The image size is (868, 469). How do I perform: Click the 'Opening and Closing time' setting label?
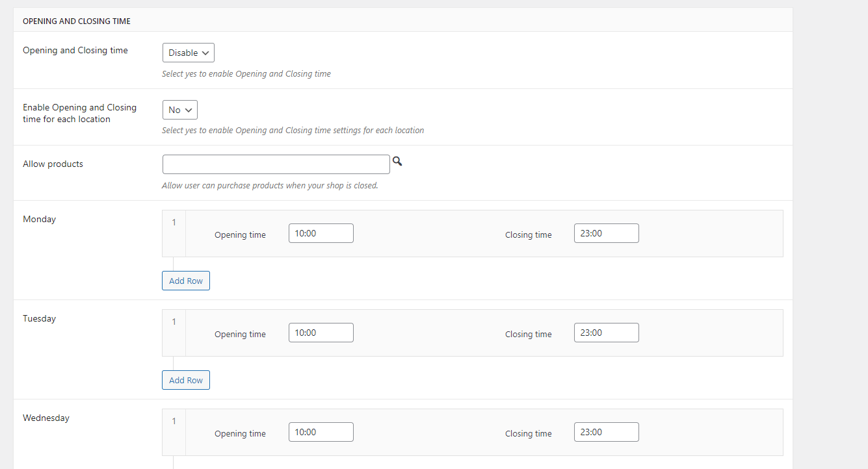point(75,50)
